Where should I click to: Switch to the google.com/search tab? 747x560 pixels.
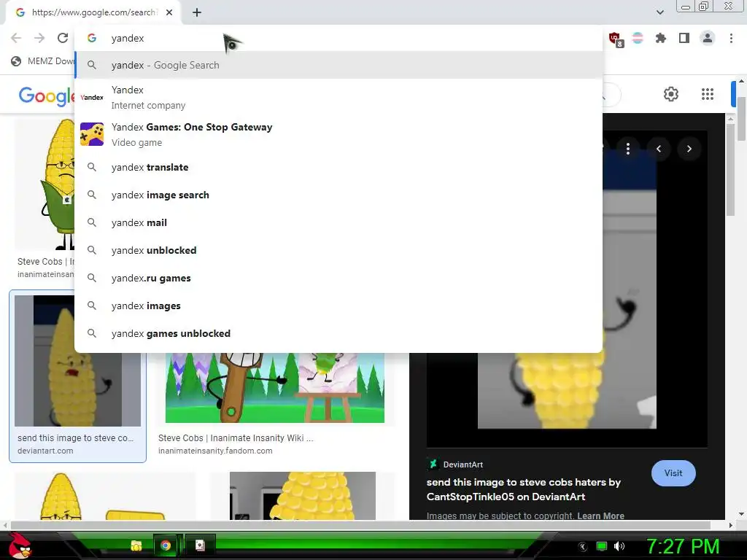point(93,12)
